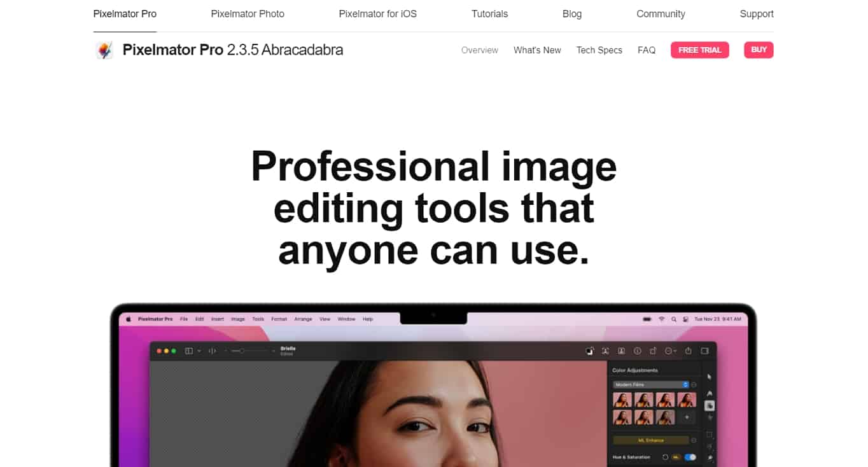Open the View menu in the Mac mockup
This screenshot has width=868, height=467.
click(325, 319)
